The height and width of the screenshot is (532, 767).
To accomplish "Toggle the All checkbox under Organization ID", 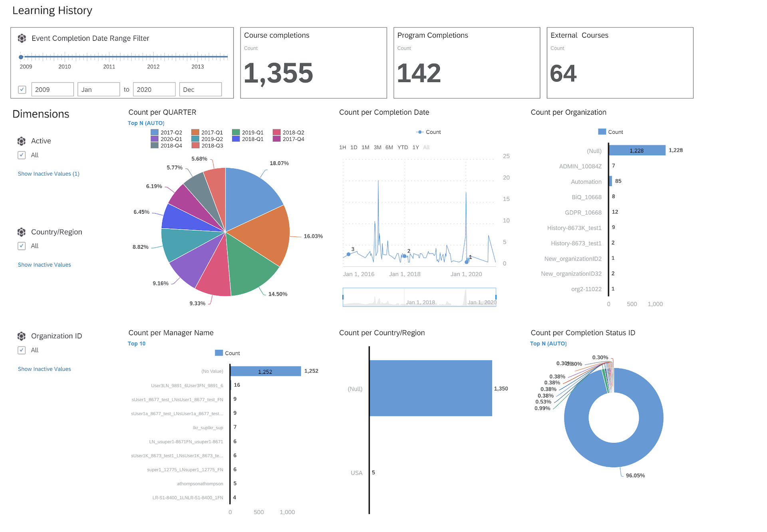I will click(x=22, y=350).
